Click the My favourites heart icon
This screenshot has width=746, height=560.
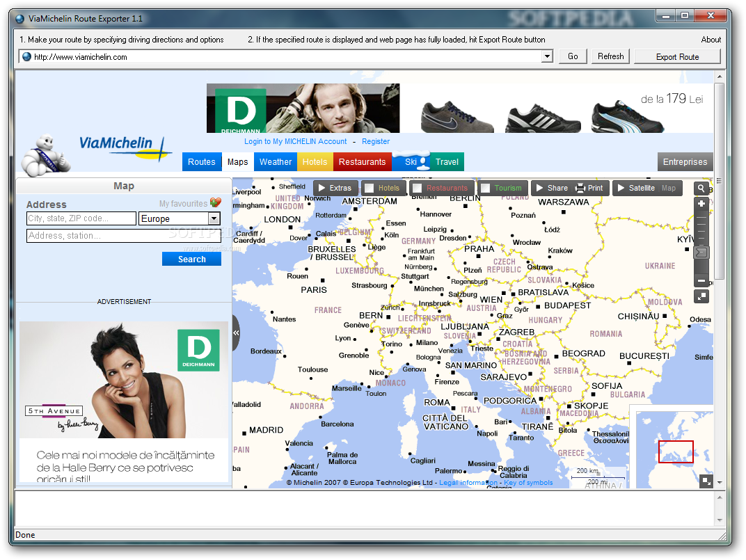point(216,202)
